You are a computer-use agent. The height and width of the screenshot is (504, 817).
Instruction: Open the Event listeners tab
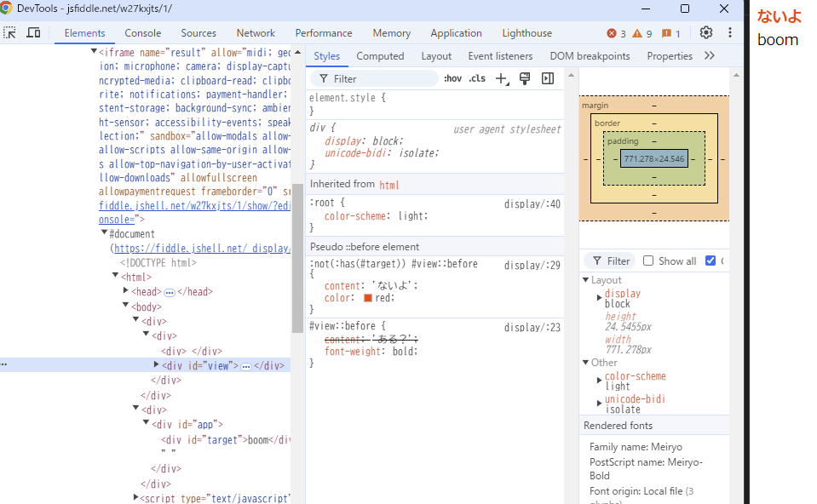500,55
